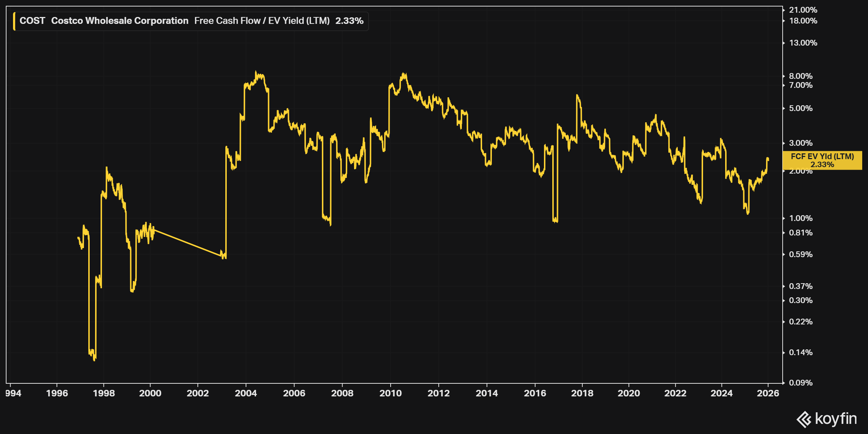Click the 0.09% y-axis tick marker
The height and width of the screenshot is (434, 868).
(784, 383)
